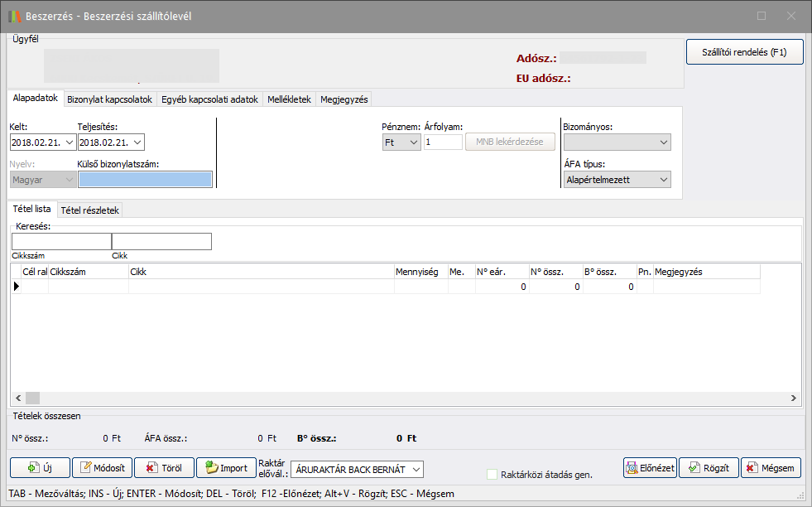Save with the Rögzít button
This screenshot has height=507, width=812.
pyautogui.click(x=708, y=468)
